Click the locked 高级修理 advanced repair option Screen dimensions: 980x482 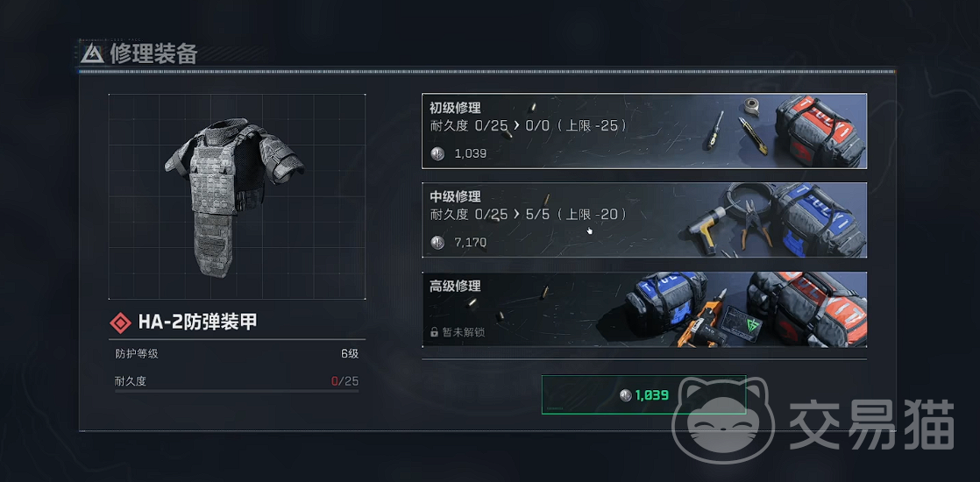click(644, 308)
